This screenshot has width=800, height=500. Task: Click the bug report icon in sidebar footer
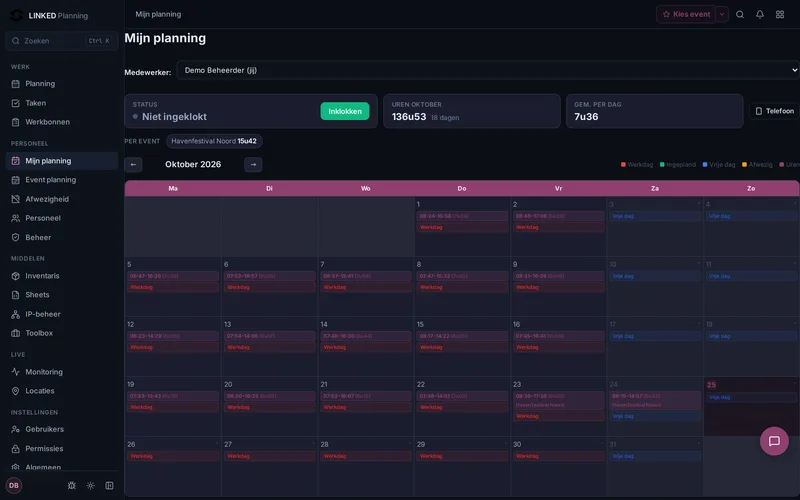(71, 485)
